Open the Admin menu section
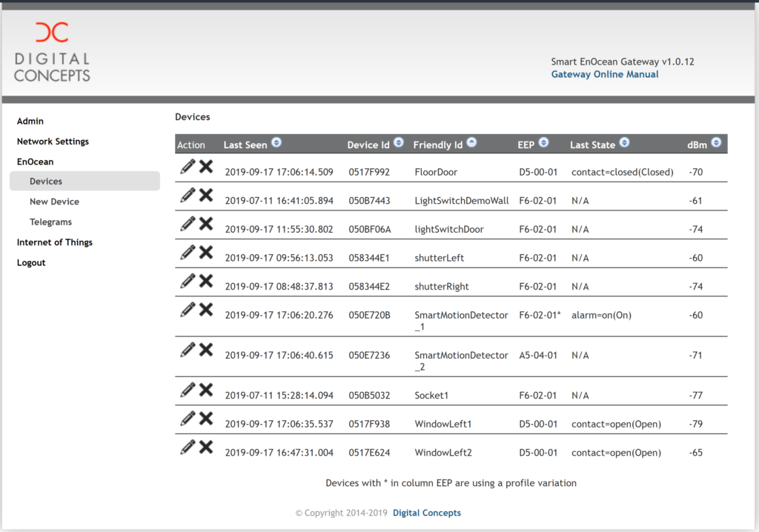 coord(30,121)
